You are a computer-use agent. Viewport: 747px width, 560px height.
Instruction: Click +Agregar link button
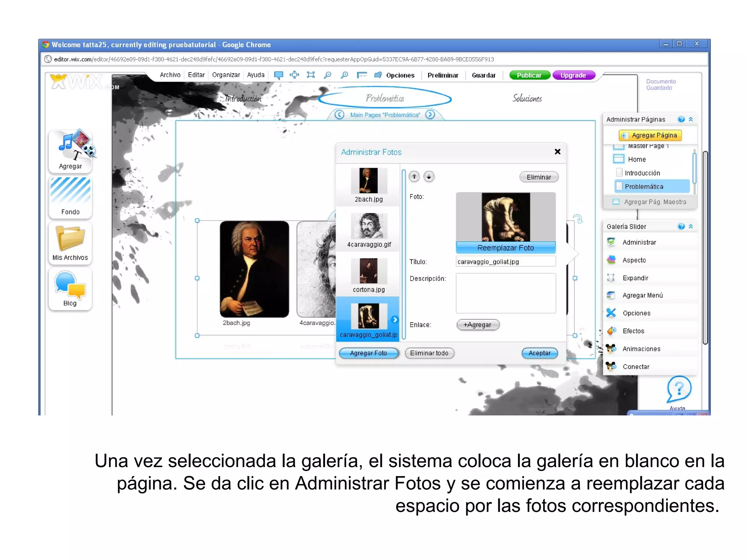pos(478,325)
